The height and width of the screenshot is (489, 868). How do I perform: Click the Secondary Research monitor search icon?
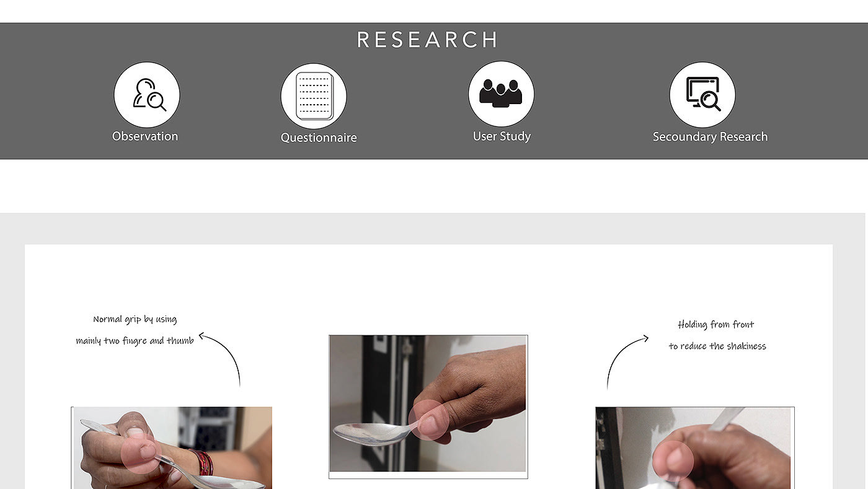point(702,95)
